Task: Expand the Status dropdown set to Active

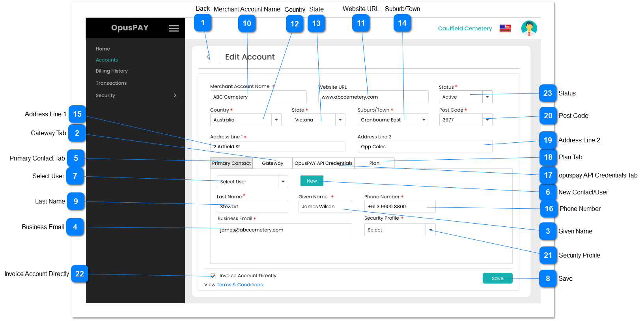Action: (487, 97)
